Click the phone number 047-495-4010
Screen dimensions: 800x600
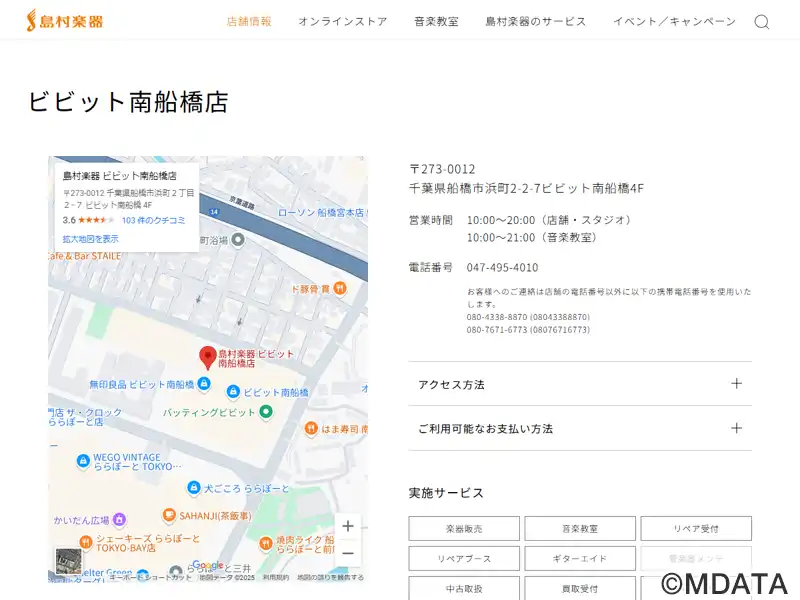coord(502,267)
